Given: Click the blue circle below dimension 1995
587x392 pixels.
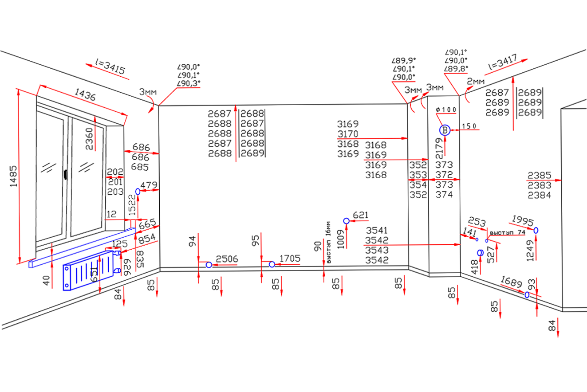Looking at the screenshot, I should coord(536,230).
